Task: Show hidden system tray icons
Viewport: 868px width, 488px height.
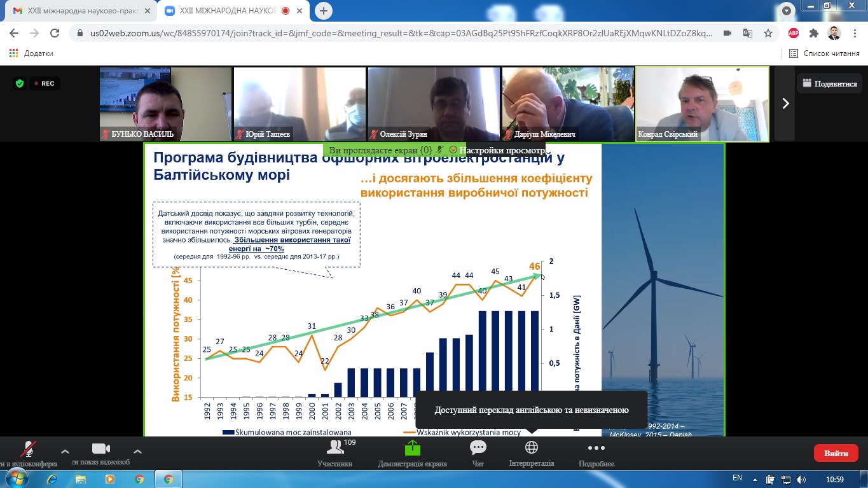Action: pos(755,479)
